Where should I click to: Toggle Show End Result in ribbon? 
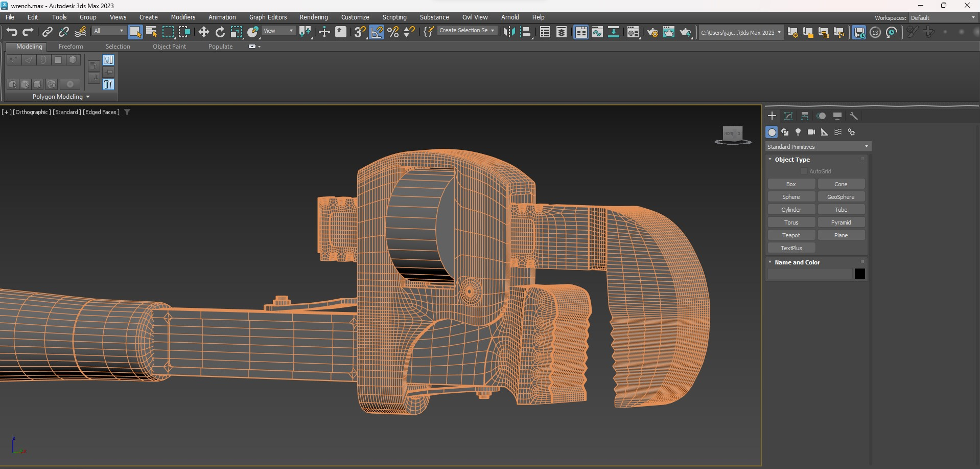108,84
